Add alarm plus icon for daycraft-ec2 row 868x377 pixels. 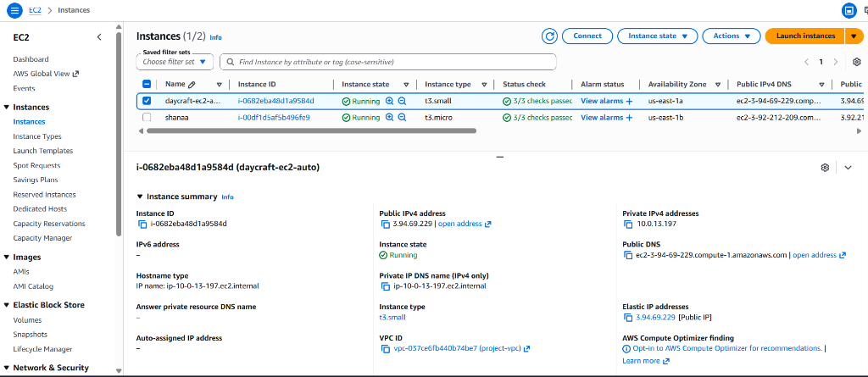pyautogui.click(x=629, y=102)
